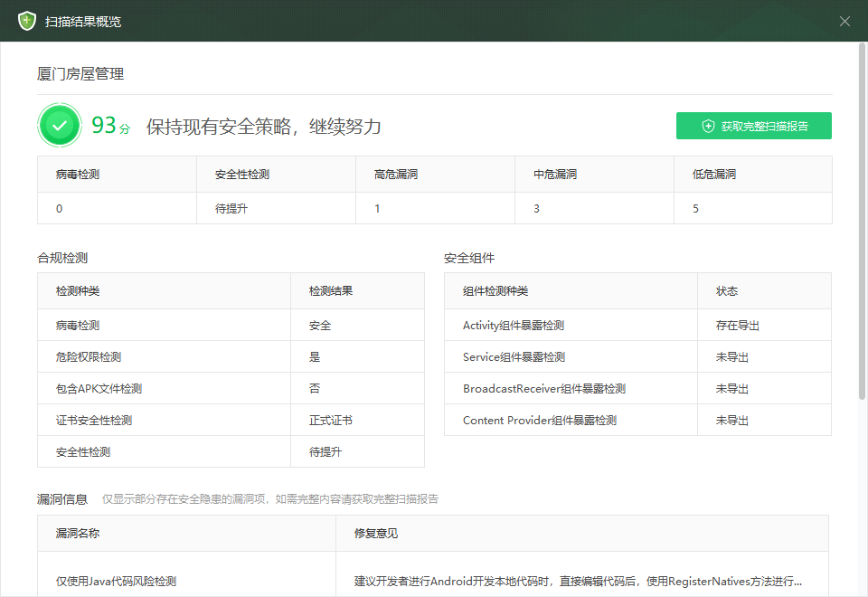Click the 高危漏洞 column showing 1
Image resolution: width=868 pixels, height=597 pixels.
[x=378, y=208]
